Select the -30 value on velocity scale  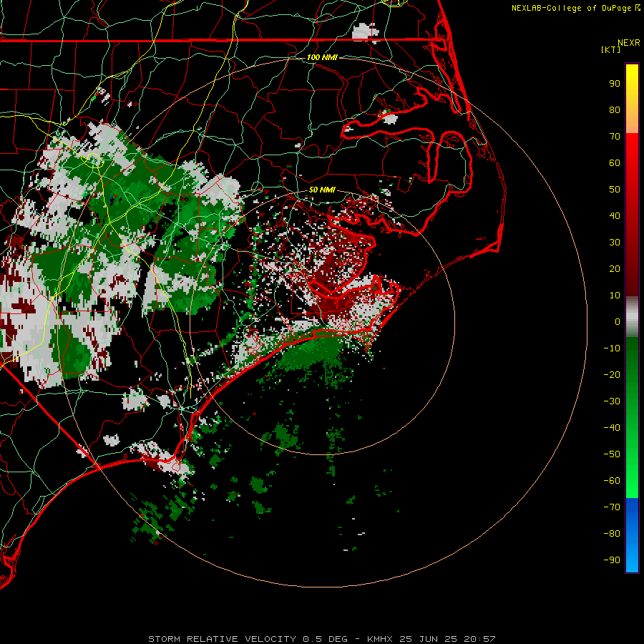pos(612,401)
